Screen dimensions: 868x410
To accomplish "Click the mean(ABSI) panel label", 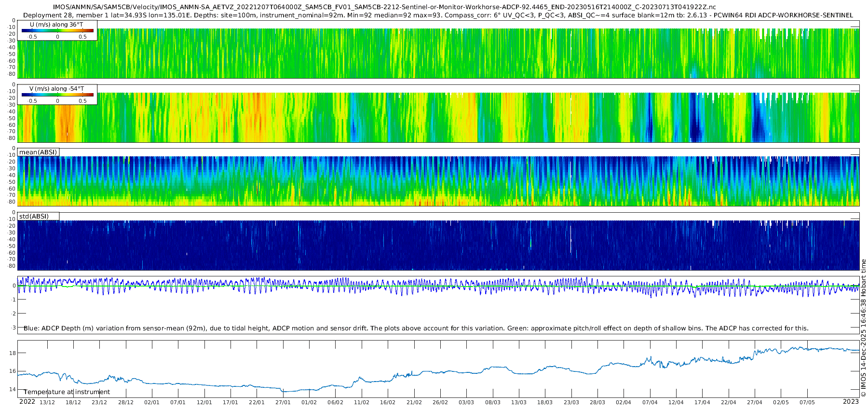I will click(38, 152).
